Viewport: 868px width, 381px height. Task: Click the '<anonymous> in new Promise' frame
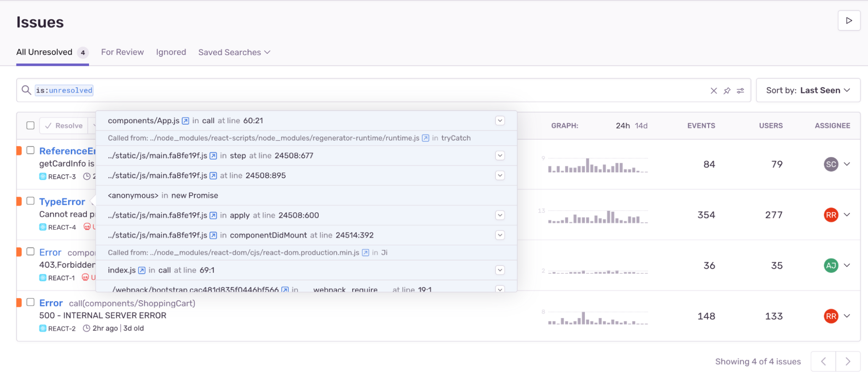pos(306,196)
